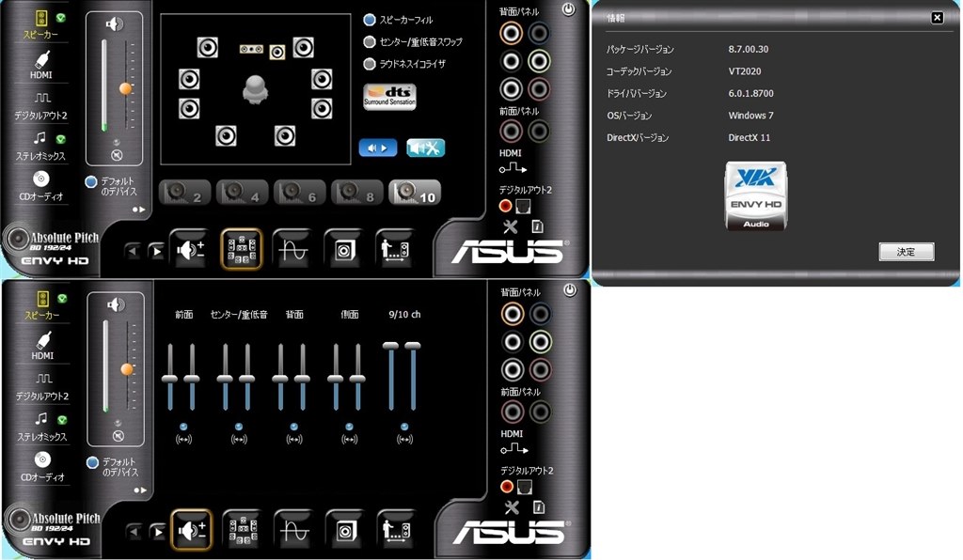Viewport: 963px width, 560px height.
Task: Test the center speaker in layout diagram
Action: point(251,49)
